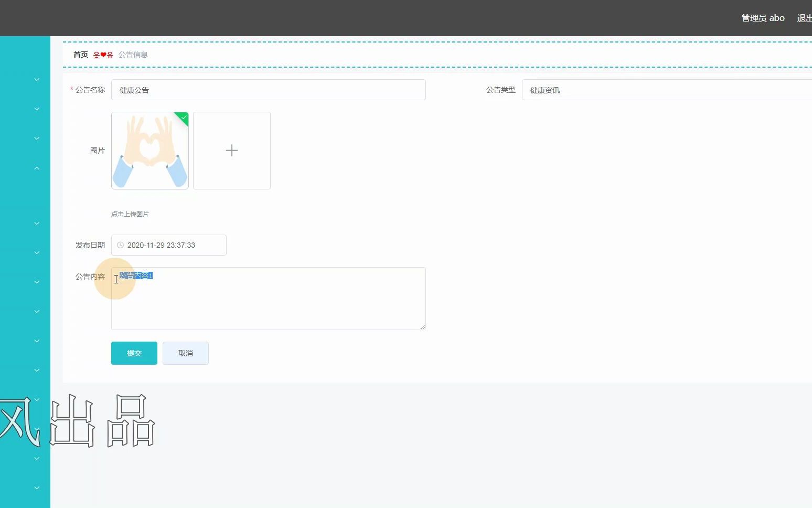Screen dimensions: 812x508
Task: Expand the sidebar section below the expanded one
Action: tap(36, 223)
